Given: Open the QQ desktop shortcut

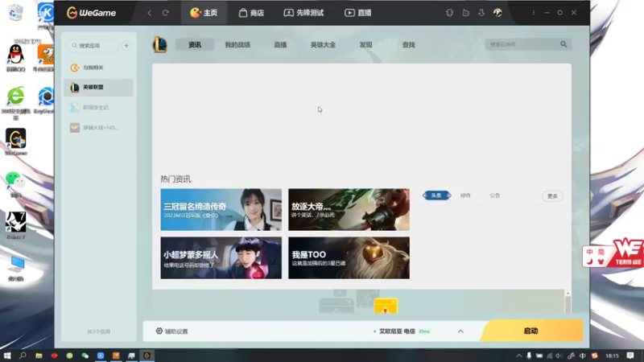Looking at the screenshot, I should 15,58.
